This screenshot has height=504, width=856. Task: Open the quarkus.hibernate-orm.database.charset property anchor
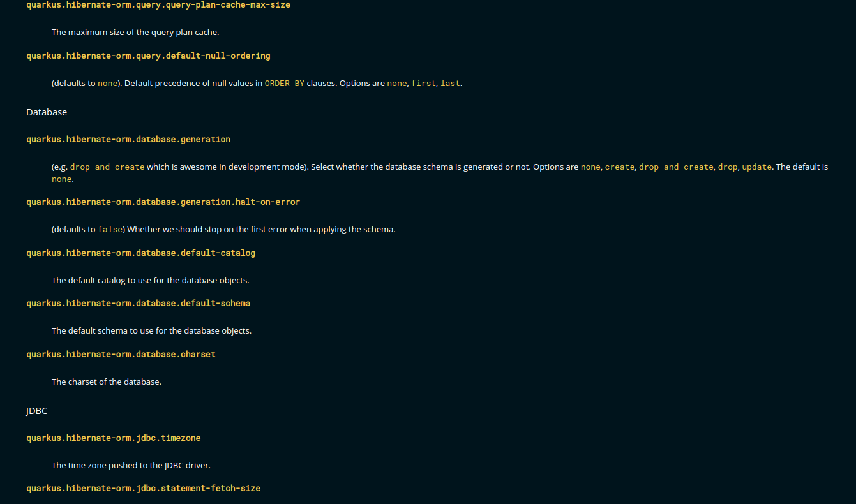coord(120,354)
